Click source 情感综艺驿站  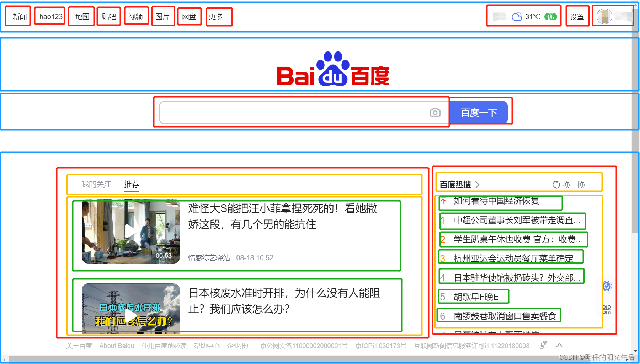tap(209, 258)
